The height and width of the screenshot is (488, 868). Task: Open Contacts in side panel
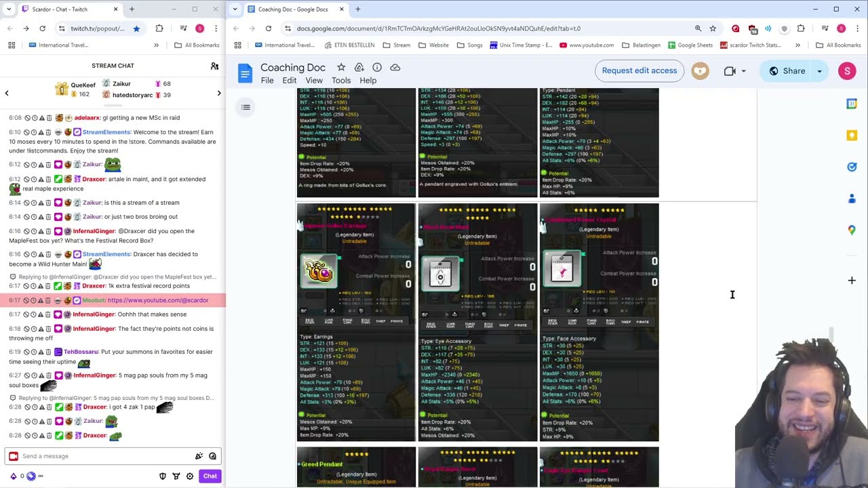coord(852,199)
